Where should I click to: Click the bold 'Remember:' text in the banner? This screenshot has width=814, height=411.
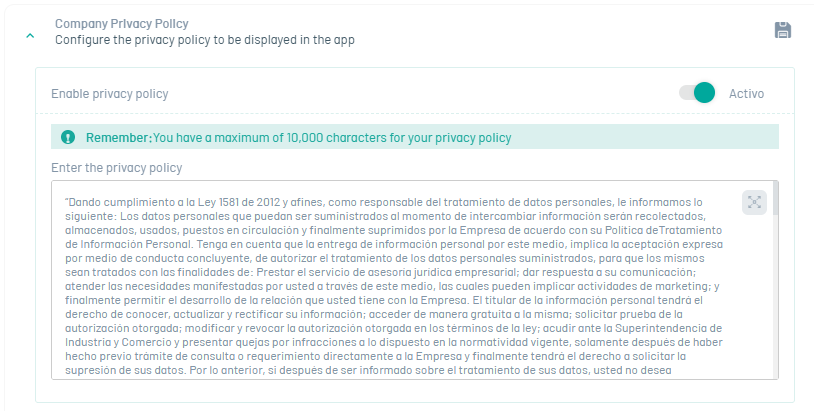[118, 137]
